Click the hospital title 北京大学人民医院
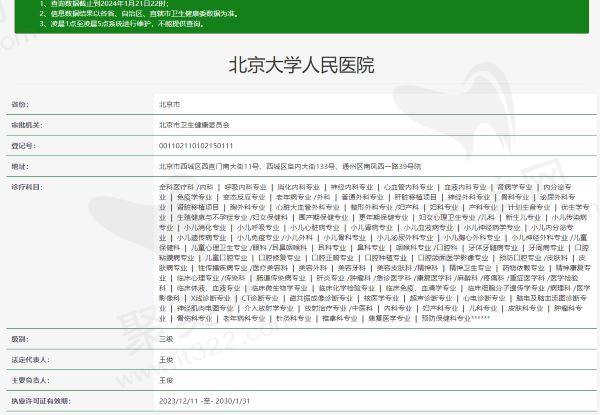Image resolution: width=600 pixels, height=415 pixels. point(301,65)
